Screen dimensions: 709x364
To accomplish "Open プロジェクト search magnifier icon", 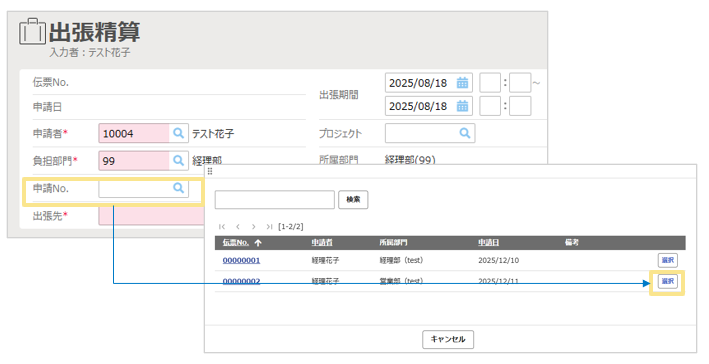I will pos(465,133).
